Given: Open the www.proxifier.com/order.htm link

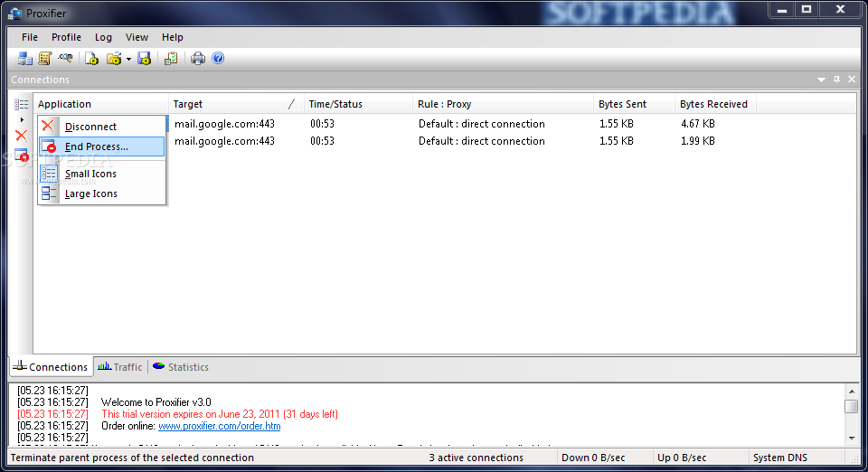Looking at the screenshot, I should [219, 426].
